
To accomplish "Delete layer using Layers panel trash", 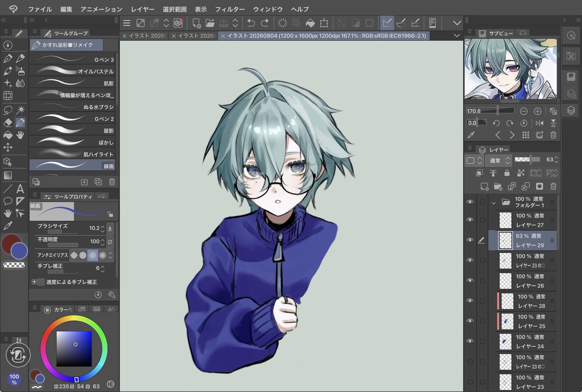I will pos(553,186).
